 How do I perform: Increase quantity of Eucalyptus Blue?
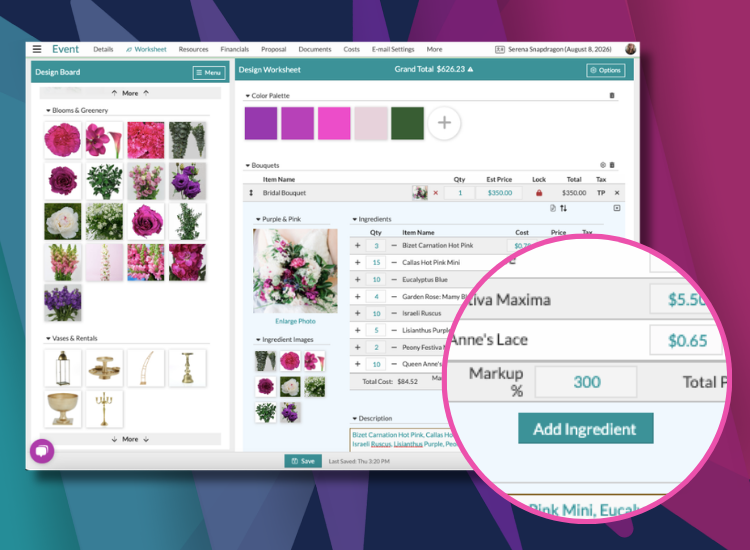[x=357, y=279]
